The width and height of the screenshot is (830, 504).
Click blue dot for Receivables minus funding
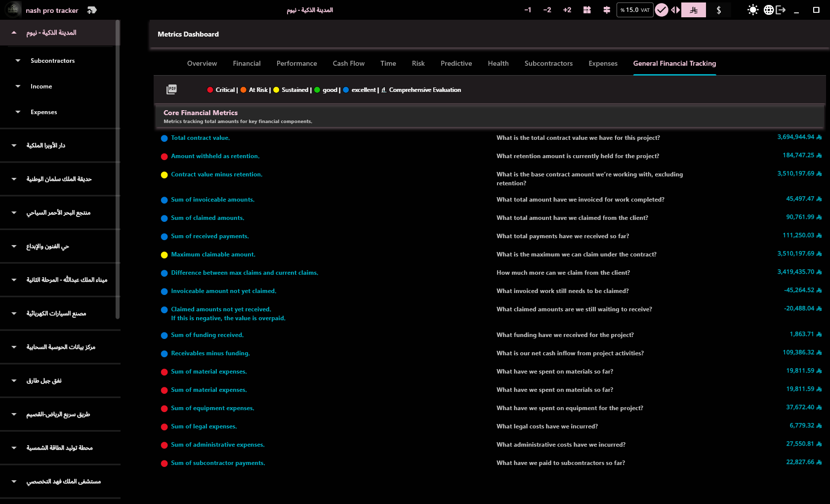(165, 354)
